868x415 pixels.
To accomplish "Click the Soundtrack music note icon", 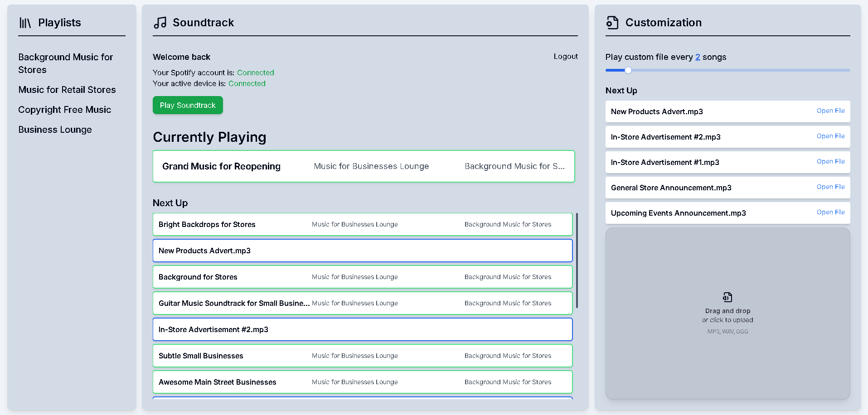I will 160,23.
